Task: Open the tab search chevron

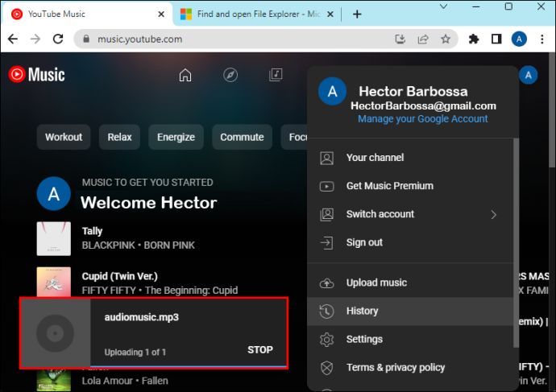Action: coord(444,6)
